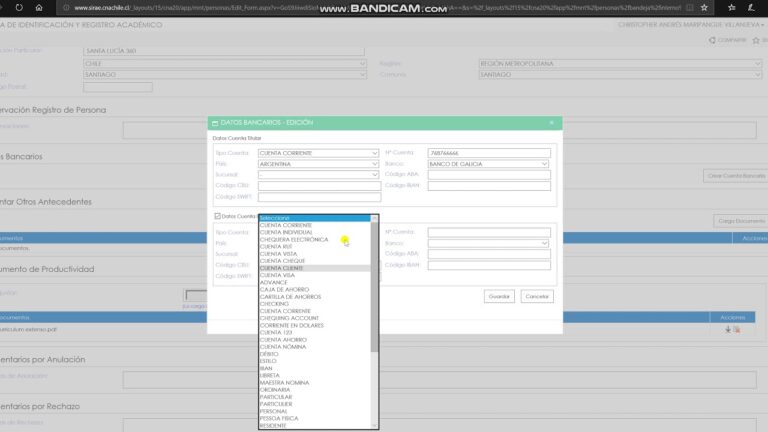Open the titular Sucursal dropdown
768x432 pixels.
pos(318,175)
